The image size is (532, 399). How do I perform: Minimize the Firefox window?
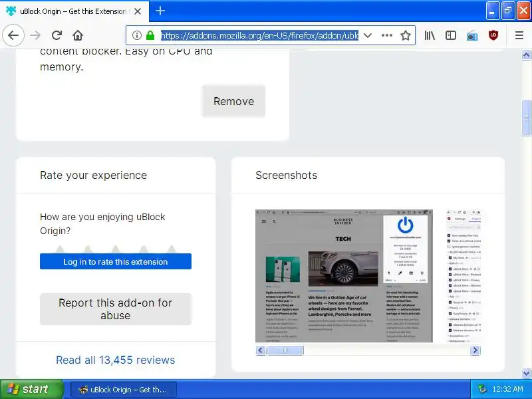pyautogui.click(x=492, y=11)
